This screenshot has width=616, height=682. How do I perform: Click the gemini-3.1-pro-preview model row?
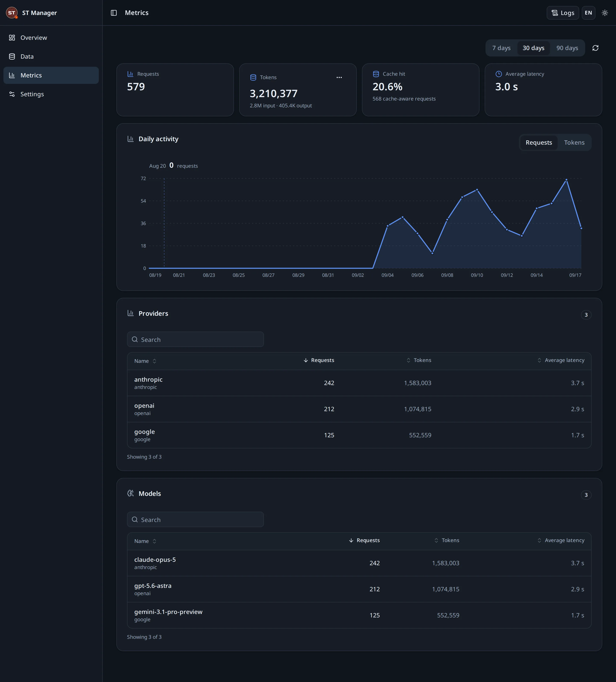(x=359, y=615)
